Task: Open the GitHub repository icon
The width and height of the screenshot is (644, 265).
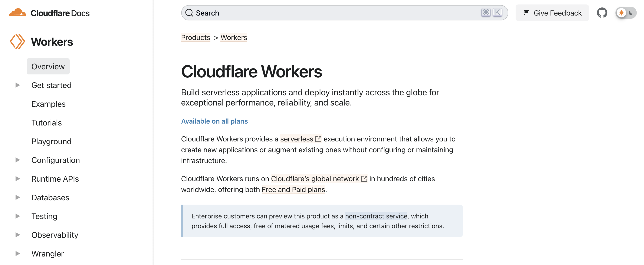Action: [602, 13]
